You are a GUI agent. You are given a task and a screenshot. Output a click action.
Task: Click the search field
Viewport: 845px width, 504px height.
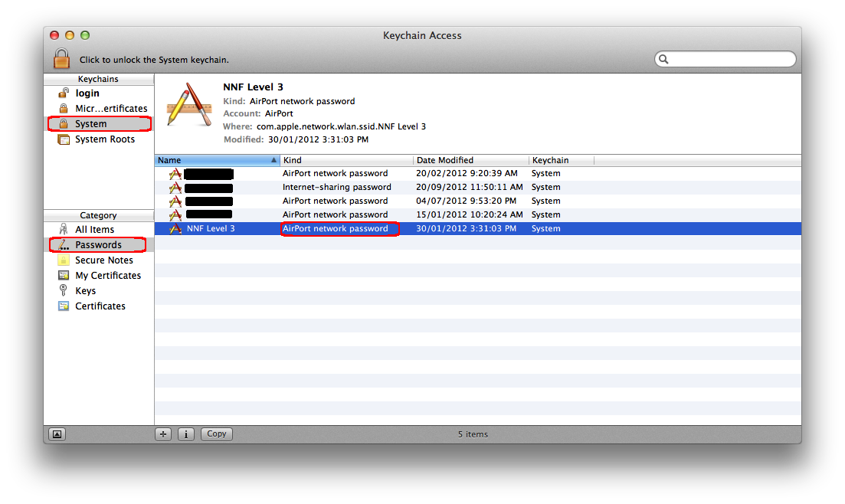point(725,59)
